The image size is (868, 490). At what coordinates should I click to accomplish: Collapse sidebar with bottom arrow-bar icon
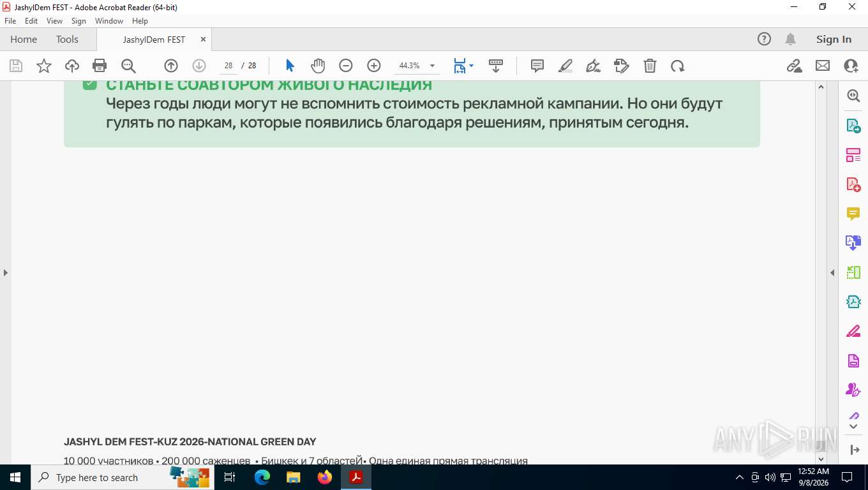tap(855, 450)
